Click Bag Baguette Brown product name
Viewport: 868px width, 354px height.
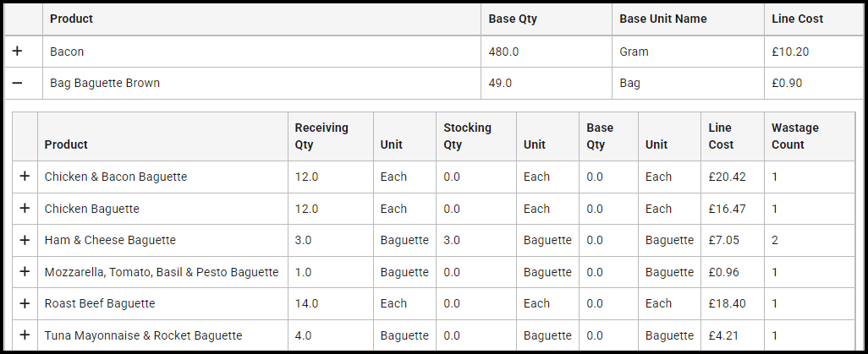coord(105,84)
